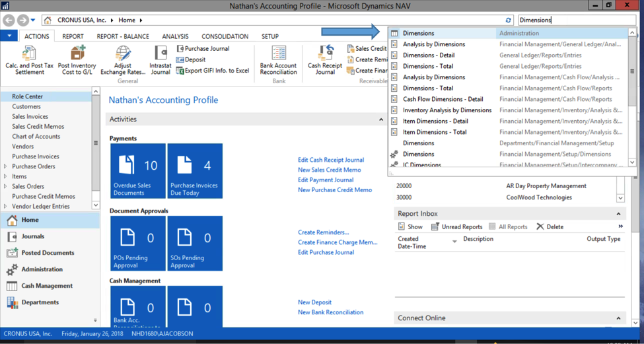Open Inventory Analysis by Dimensions result

[508, 110]
